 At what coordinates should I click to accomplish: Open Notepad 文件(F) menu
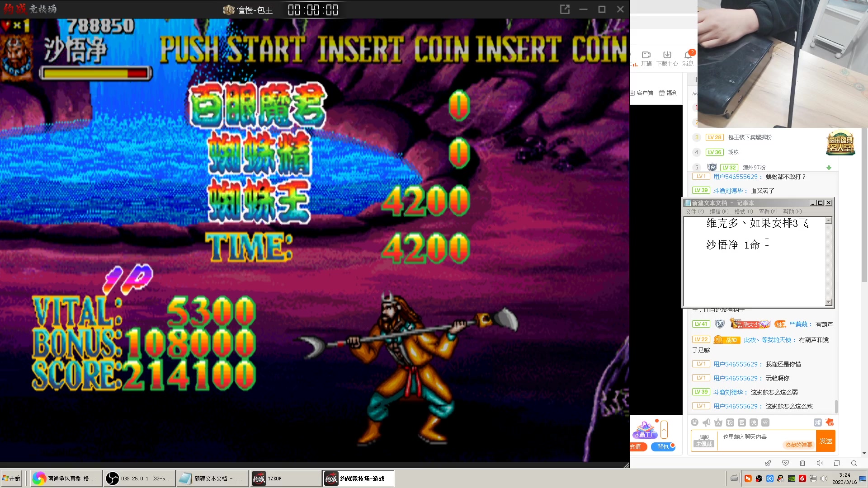(695, 211)
